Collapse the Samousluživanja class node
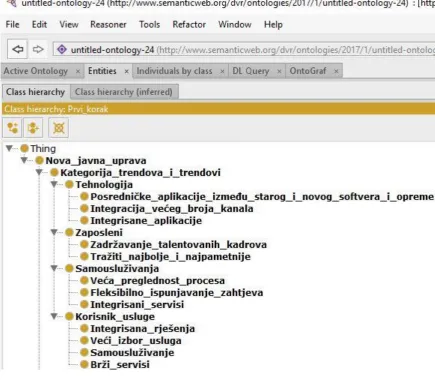The width and height of the screenshot is (435, 384). 54,268
